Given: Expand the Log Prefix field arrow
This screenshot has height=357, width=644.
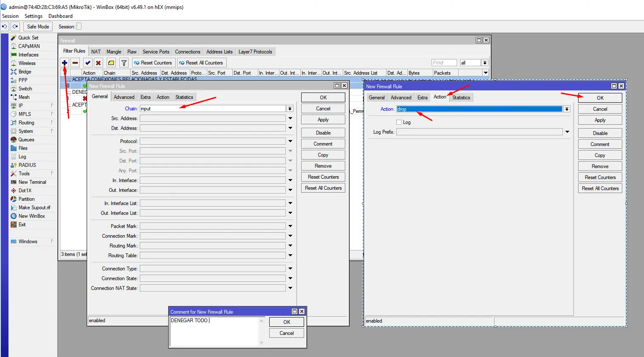Looking at the screenshot, I should (567, 132).
